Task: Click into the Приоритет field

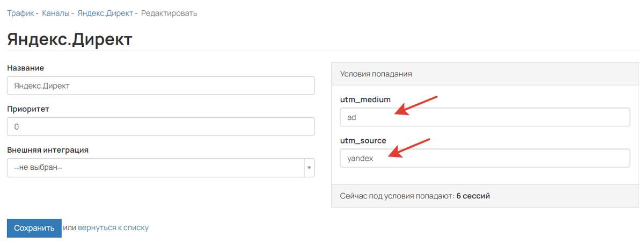Action: click(x=161, y=127)
